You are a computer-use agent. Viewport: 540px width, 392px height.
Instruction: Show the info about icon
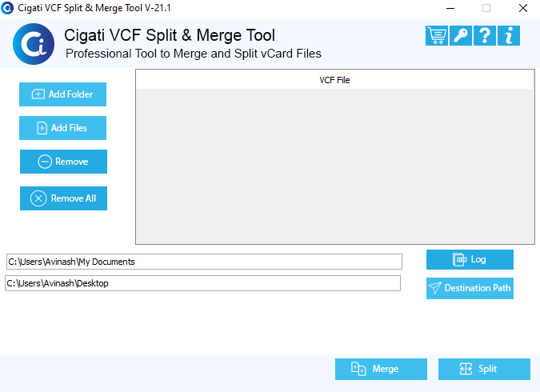(x=509, y=35)
